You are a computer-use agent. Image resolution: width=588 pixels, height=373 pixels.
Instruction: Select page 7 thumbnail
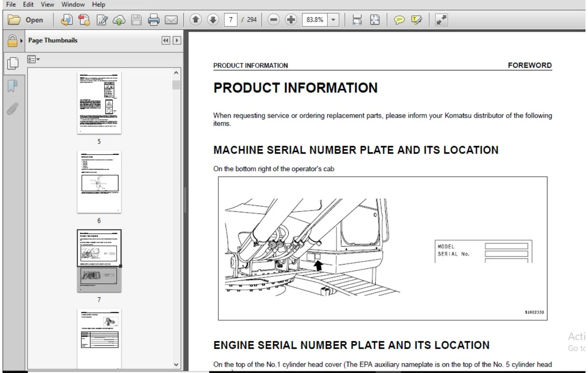pos(99,261)
